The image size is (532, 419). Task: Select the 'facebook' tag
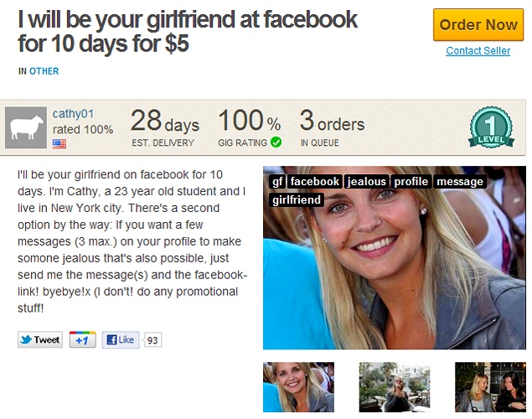[x=314, y=182]
